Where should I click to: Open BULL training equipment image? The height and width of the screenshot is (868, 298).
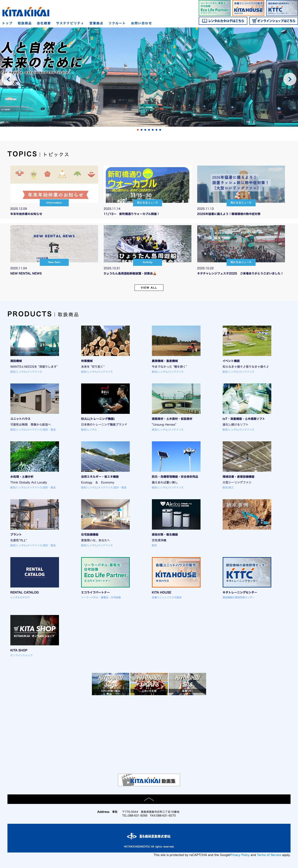click(x=105, y=399)
